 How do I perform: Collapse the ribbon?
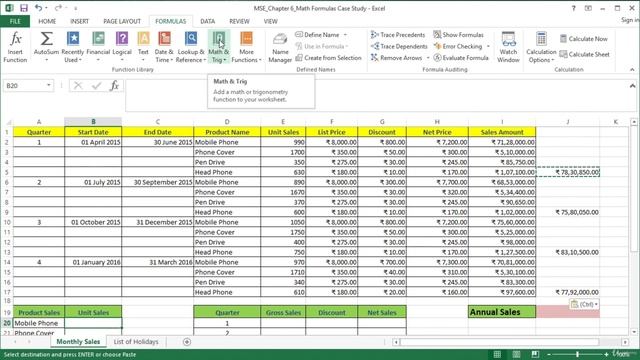(632, 70)
